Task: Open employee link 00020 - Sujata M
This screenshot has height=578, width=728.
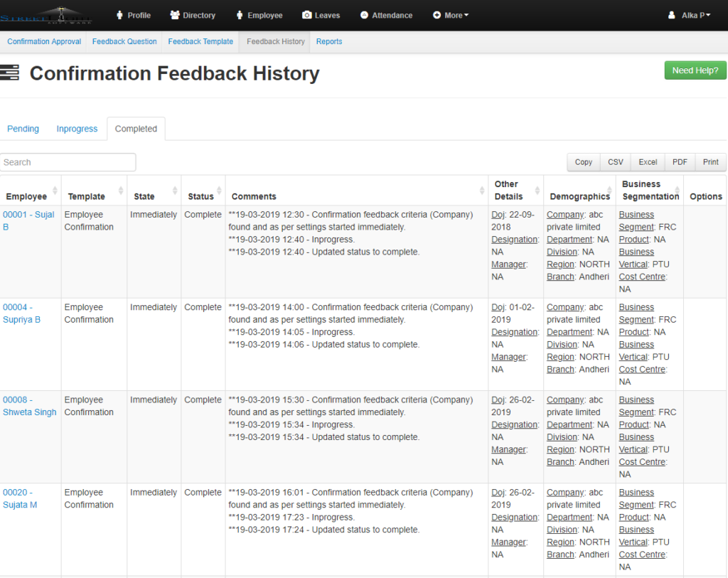Action: [19, 498]
